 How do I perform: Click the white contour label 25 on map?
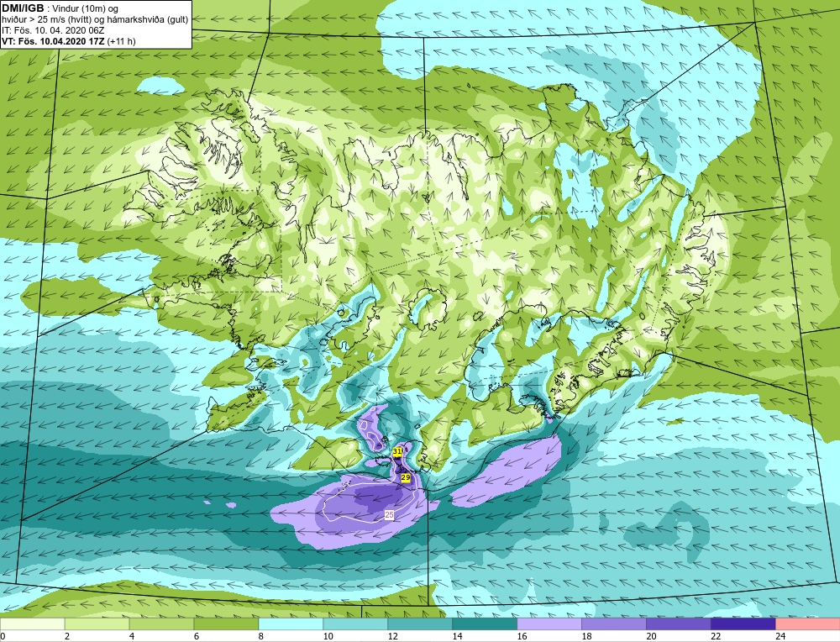390,514
